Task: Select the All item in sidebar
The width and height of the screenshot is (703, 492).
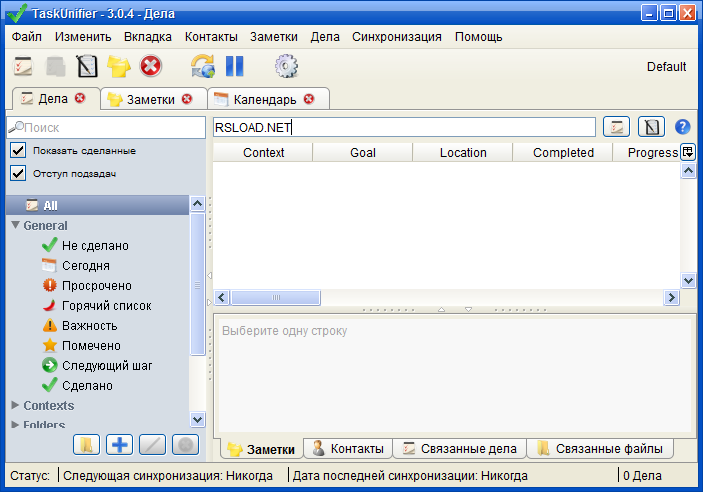Action: 97,205
